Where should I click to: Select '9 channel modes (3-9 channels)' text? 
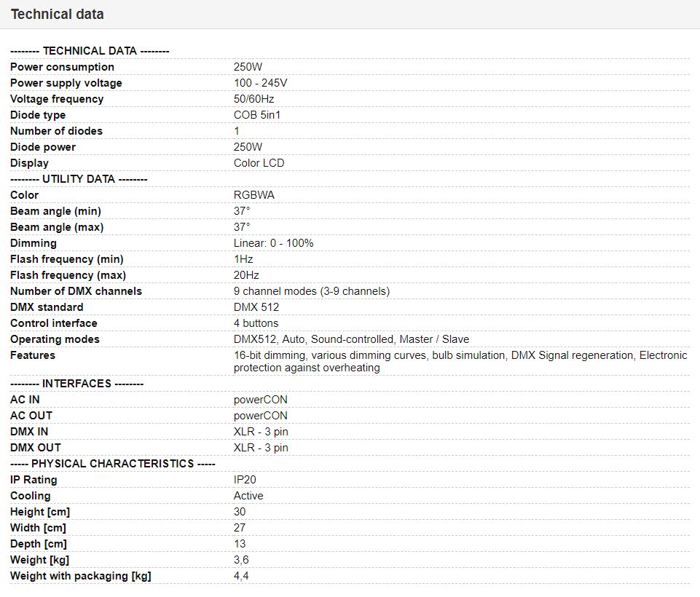(312, 291)
